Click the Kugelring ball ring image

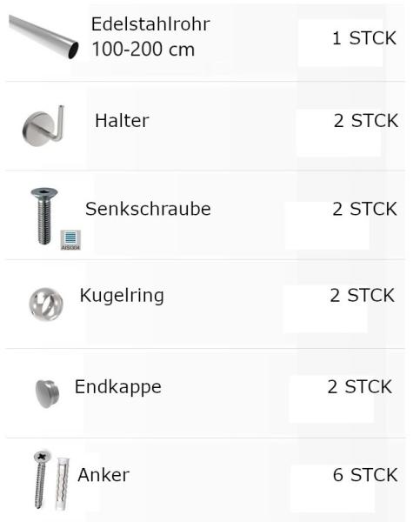click(46, 304)
